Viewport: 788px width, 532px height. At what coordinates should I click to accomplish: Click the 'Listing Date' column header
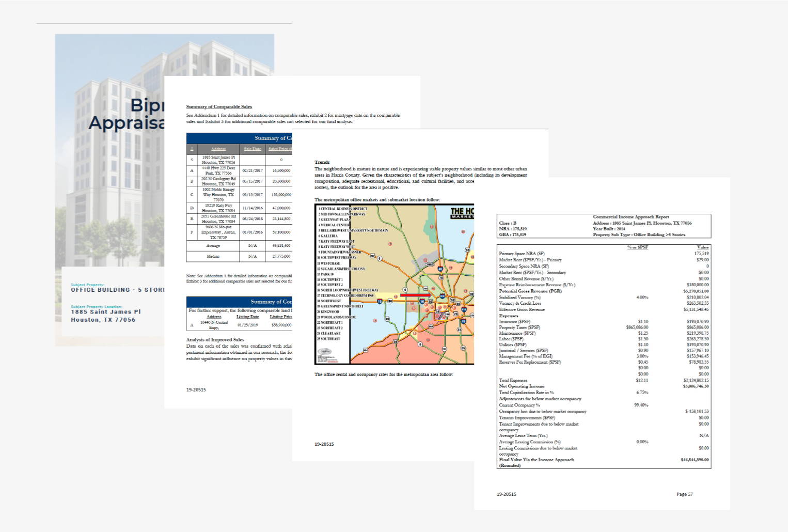tap(248, 317)
